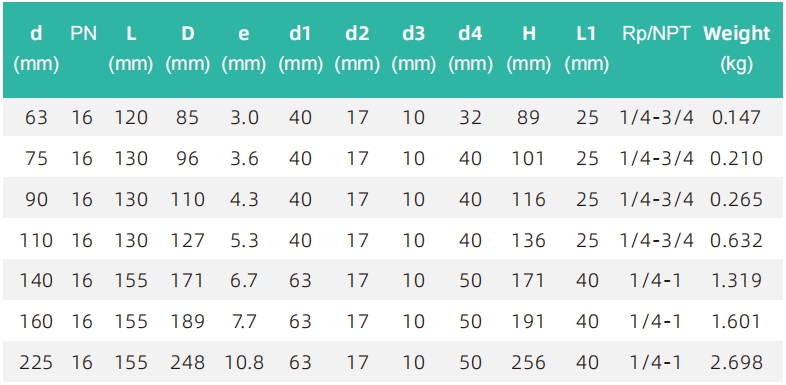
Task: Click the L1 (mm) header cell
Action: click(x=586, y=49)
